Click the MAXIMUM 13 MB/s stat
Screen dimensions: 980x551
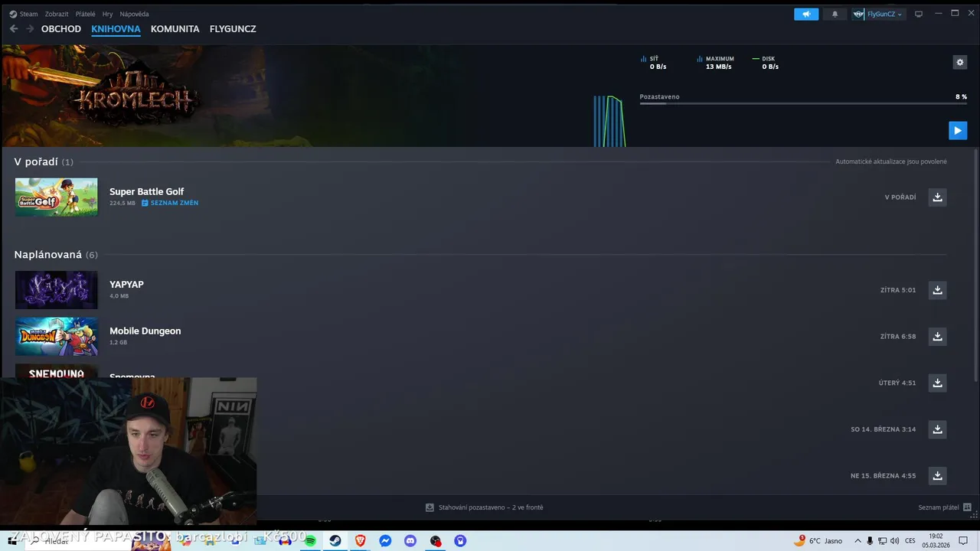point(716,63)
